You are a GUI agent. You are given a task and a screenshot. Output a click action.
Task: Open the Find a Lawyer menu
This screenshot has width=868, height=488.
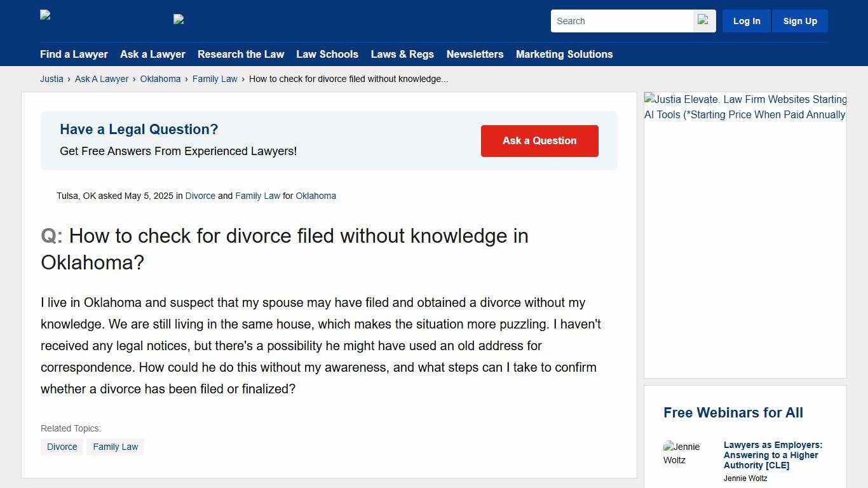[74, 55]
